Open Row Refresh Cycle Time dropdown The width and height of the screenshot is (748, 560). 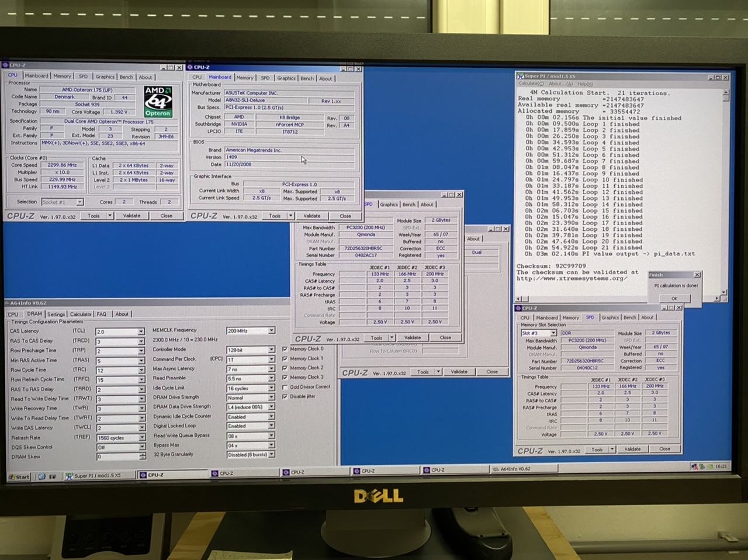141,380
